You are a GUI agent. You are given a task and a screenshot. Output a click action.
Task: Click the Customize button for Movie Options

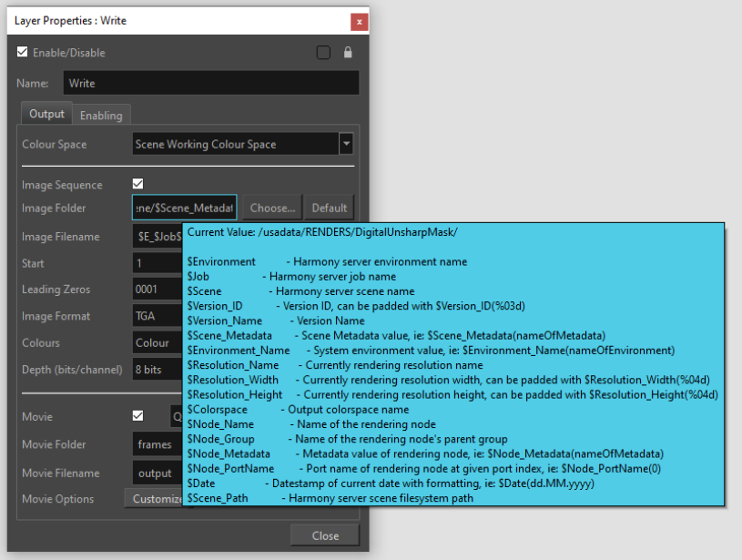[154, 499]
